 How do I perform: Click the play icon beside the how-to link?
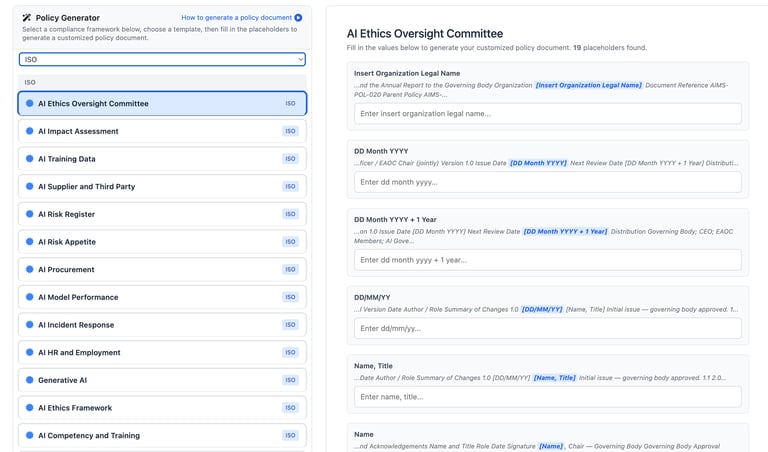(x=298, y=18)
